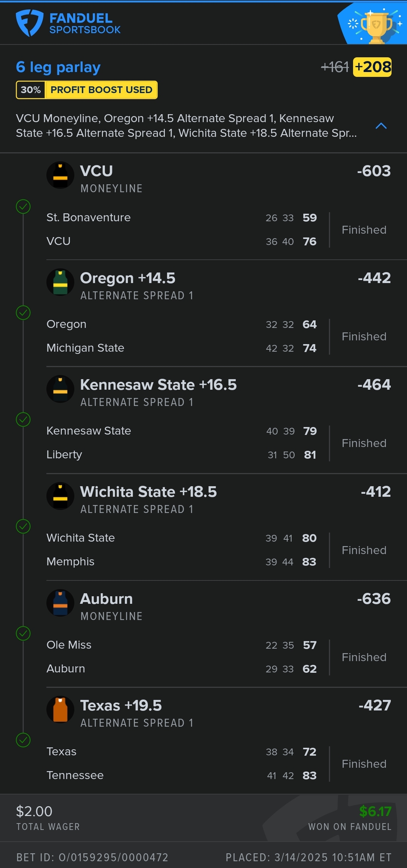Open the Wichita State +18.5 leg
The height and width of the screenshot is (868, 407).
tap(149, 492)
